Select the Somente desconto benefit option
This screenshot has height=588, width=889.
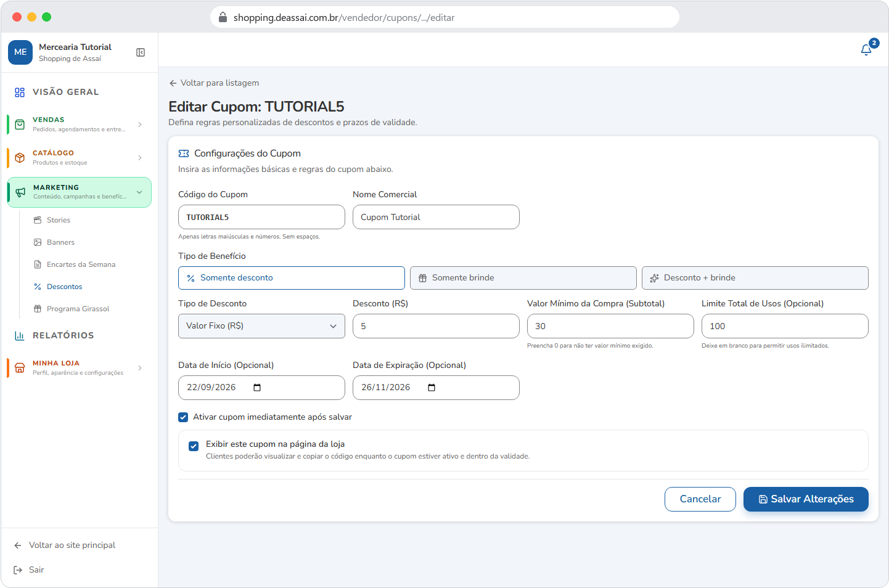point(292,278)
